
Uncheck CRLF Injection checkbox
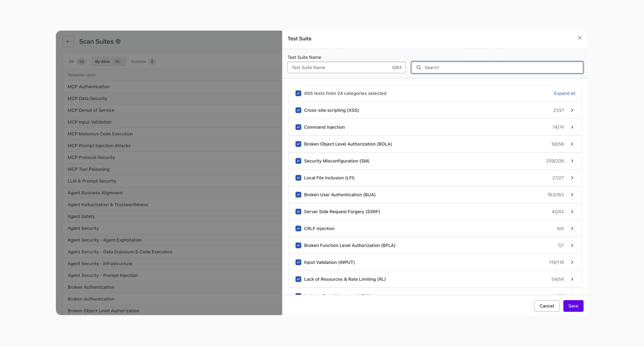click(298, 229)
